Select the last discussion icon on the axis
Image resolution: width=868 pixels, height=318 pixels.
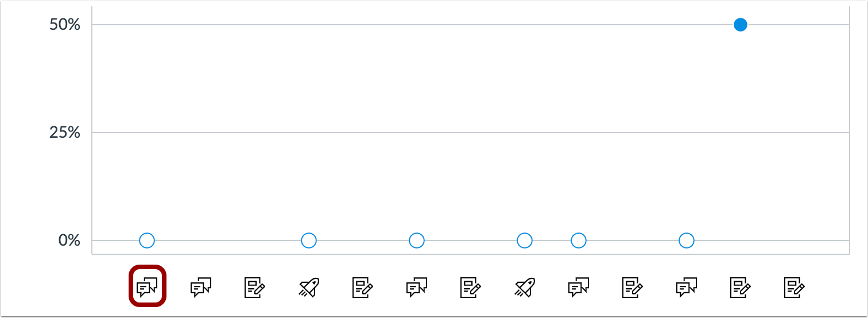(687, 286)
